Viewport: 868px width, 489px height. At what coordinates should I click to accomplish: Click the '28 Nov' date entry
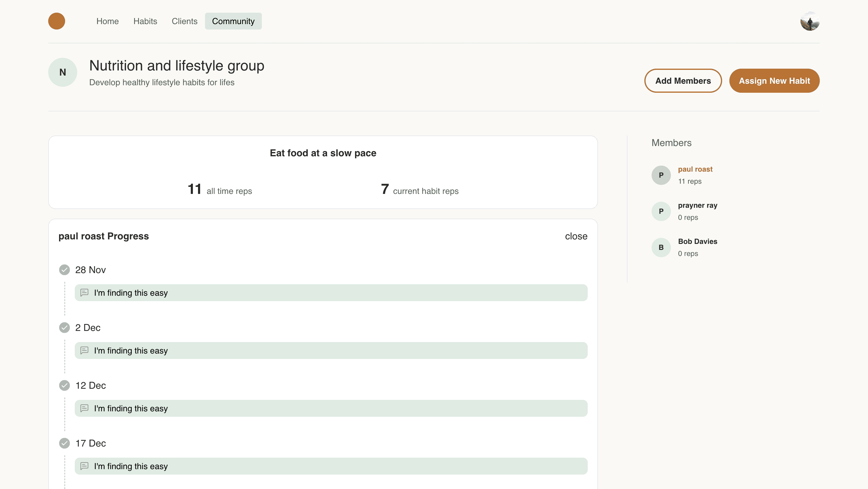click(90, 270)
